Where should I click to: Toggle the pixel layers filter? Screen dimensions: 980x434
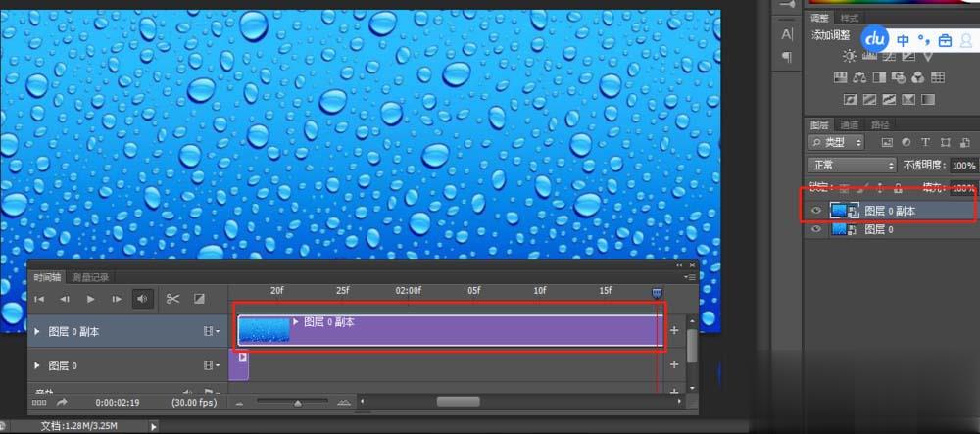[x=888, y=142]
